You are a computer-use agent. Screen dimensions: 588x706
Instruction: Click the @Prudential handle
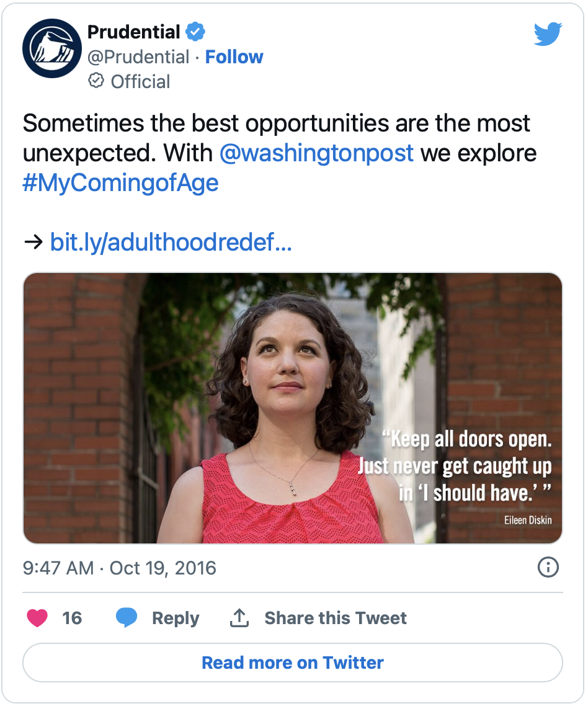pos(138,57)
